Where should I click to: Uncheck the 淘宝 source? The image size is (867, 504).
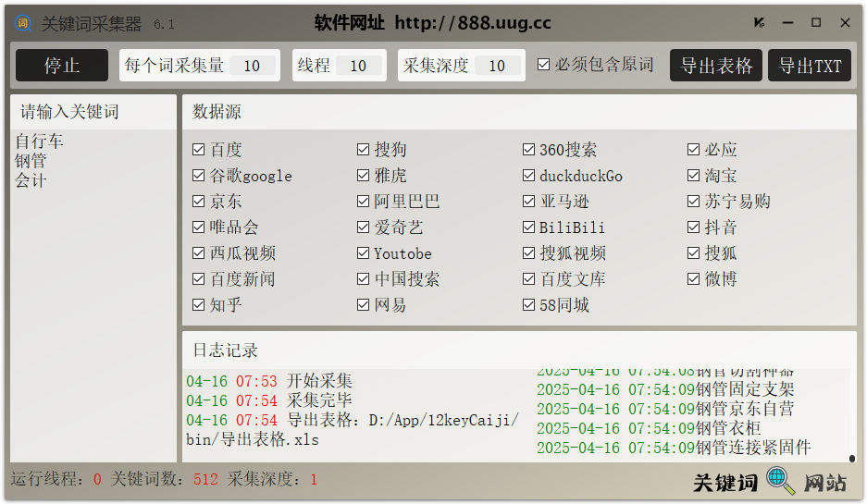pyautogui.click(x=693, y=175)
